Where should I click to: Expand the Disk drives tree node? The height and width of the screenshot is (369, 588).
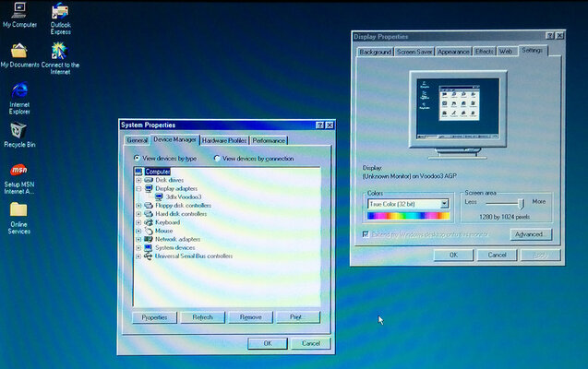(x=138, y=180)
